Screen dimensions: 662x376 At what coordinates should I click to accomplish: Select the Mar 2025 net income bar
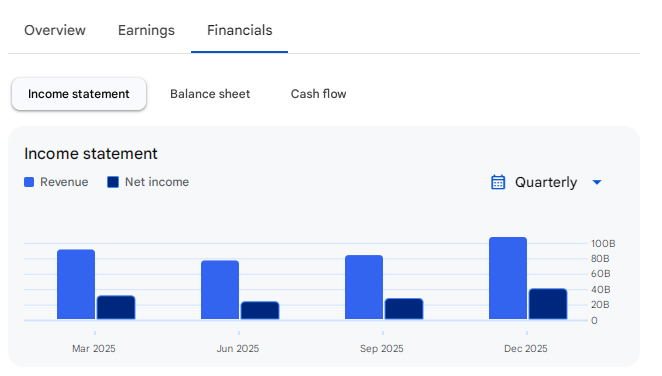[116, 308]
